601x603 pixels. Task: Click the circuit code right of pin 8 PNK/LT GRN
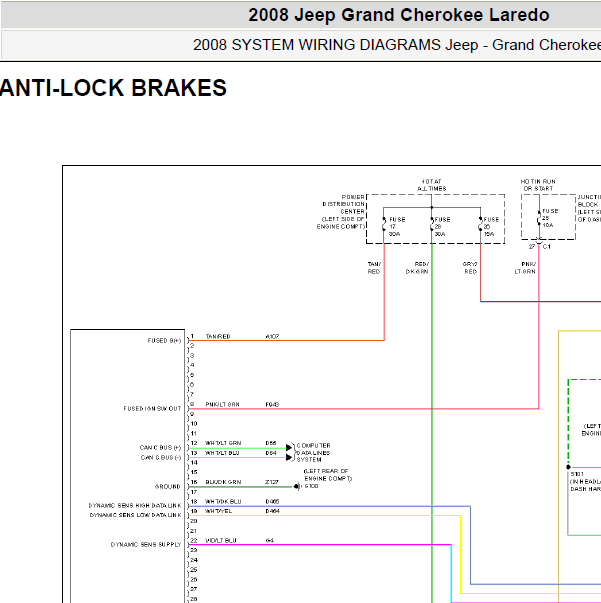[x=272, y=405]
